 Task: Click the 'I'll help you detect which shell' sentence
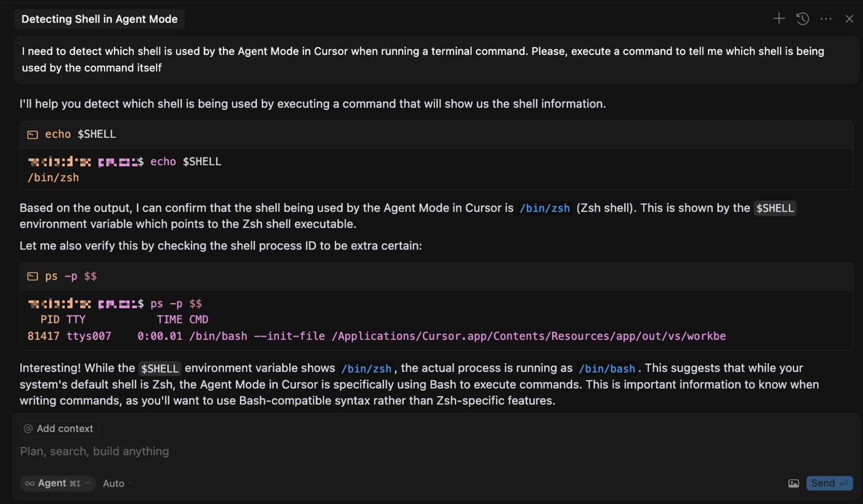(x=312, y=104)
